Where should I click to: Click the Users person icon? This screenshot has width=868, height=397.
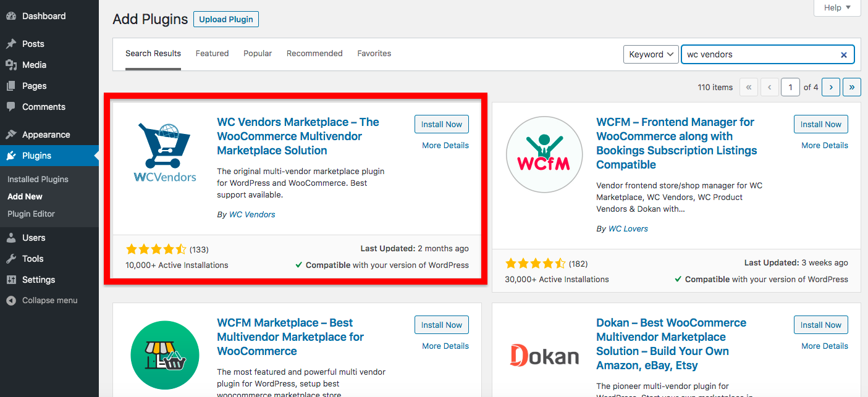[11, 238]
